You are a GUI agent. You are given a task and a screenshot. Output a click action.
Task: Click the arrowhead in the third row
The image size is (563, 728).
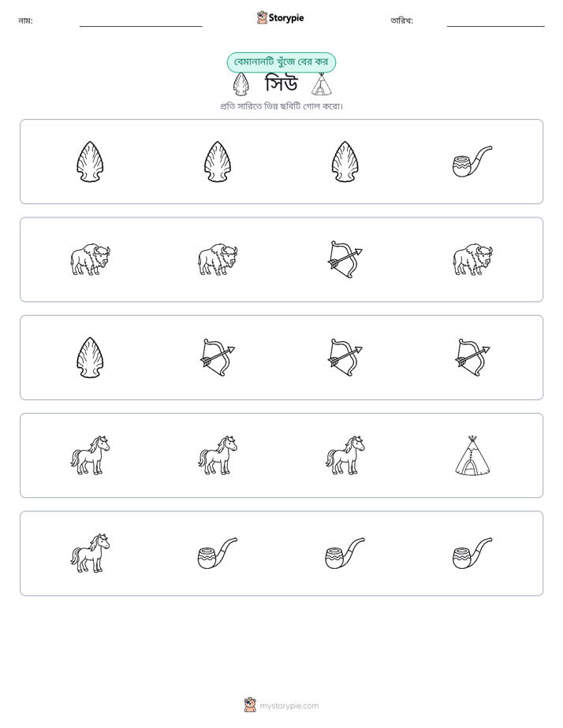[x=90, y=358]
